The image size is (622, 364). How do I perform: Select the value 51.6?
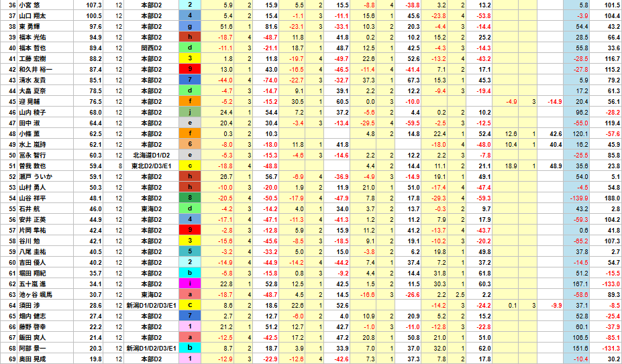click(x=226, y=27)
